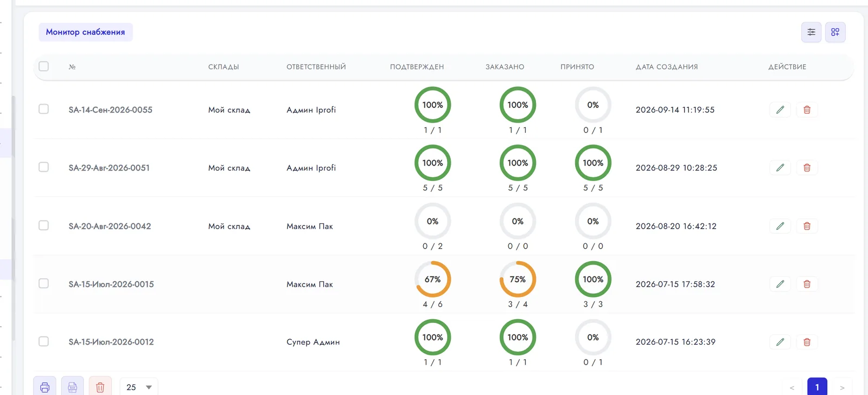This screenshot has height=395, width=868.
Task: Open the filter settings sliders icon
Action: click(811, 32)
